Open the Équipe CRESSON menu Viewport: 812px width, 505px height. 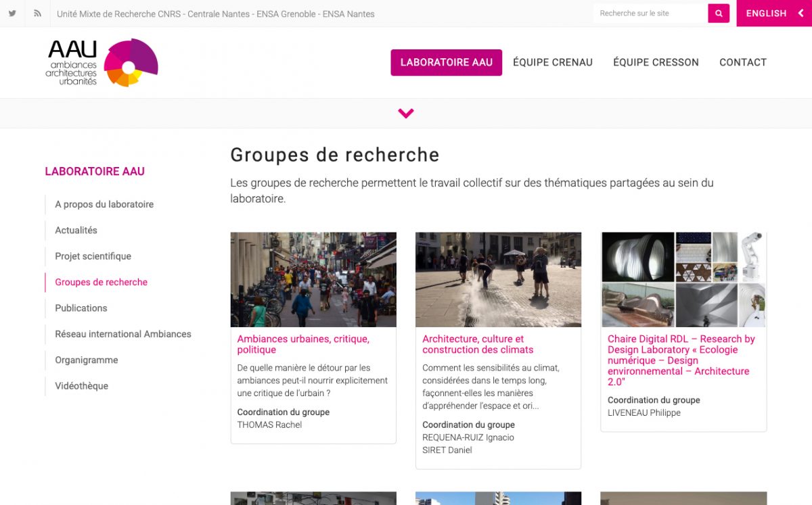[656, 62]
